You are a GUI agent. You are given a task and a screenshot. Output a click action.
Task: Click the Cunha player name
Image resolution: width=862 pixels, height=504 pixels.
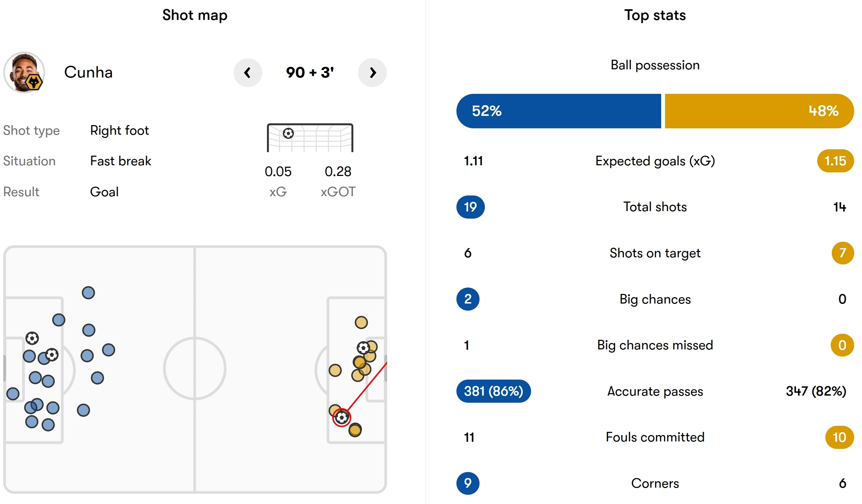(89, 72)
